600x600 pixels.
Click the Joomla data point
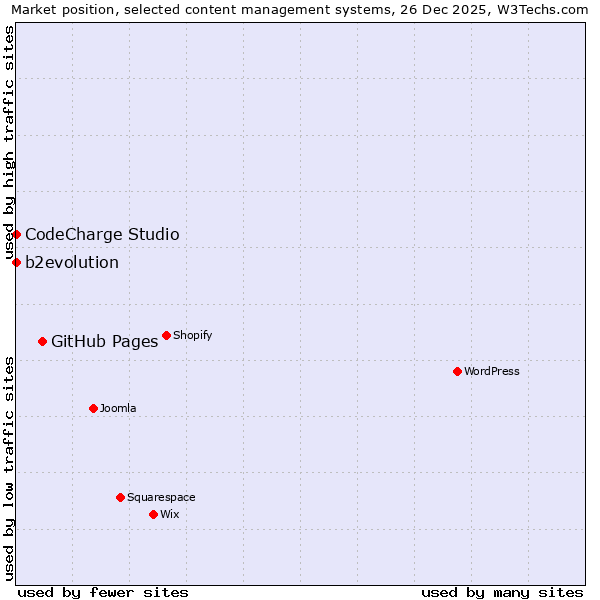click(93, 409)
